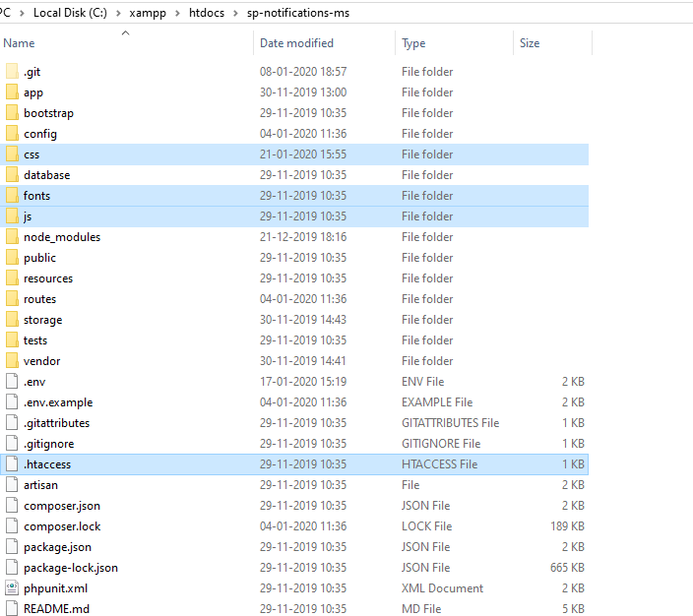Sort by Size column header
Viewport: 693px width, 616px height.
tap(552, 43)
